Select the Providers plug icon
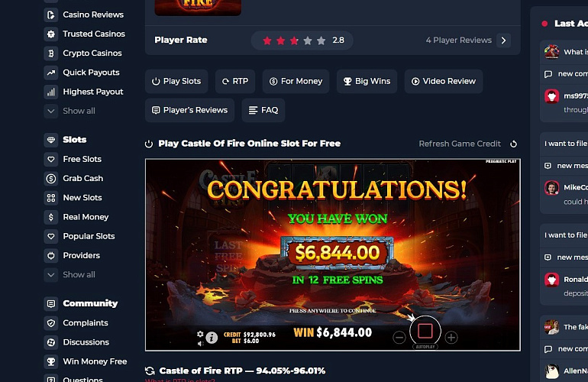The image size is (588, 382). 51,255
